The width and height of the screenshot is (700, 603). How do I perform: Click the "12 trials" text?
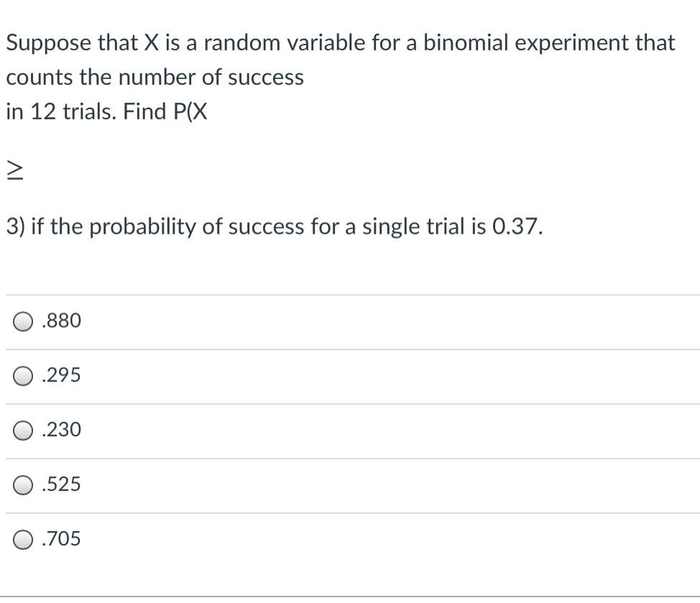click(x=73, y=112)
